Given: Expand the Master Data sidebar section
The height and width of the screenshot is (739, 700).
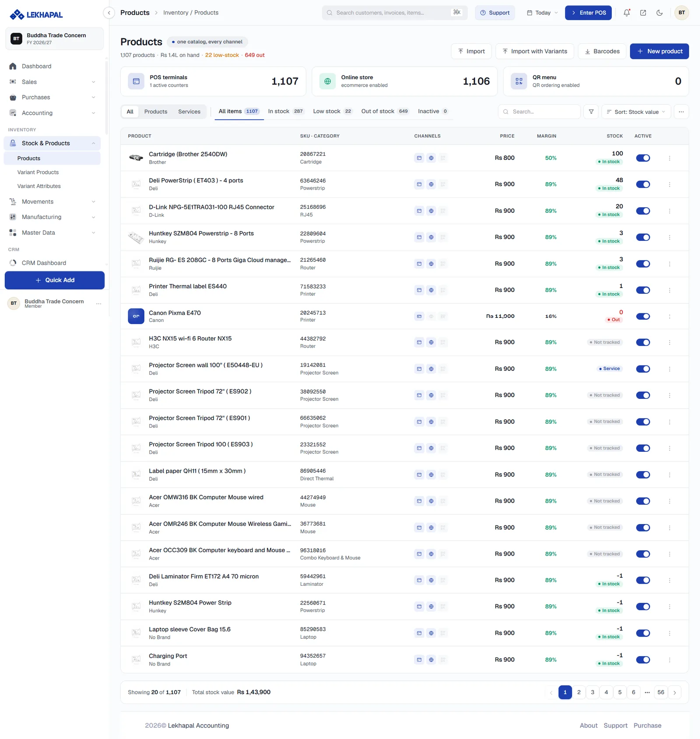Looking at the screenshot, I should (52, 233).
